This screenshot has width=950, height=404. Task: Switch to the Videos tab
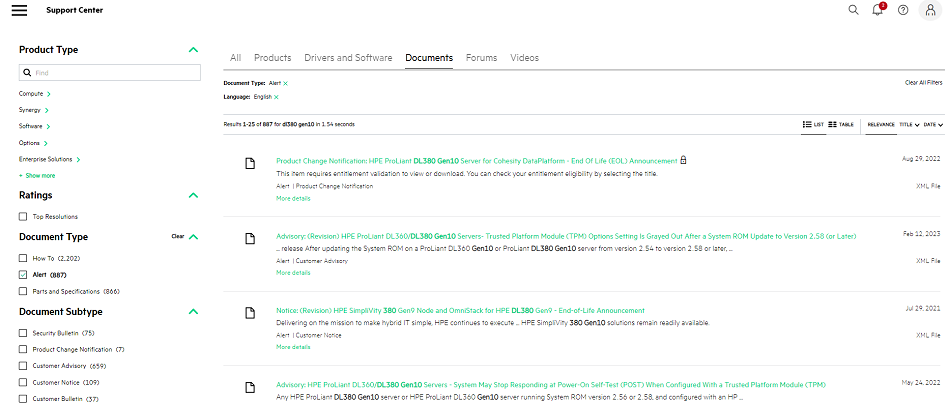(x=525, y=58)
